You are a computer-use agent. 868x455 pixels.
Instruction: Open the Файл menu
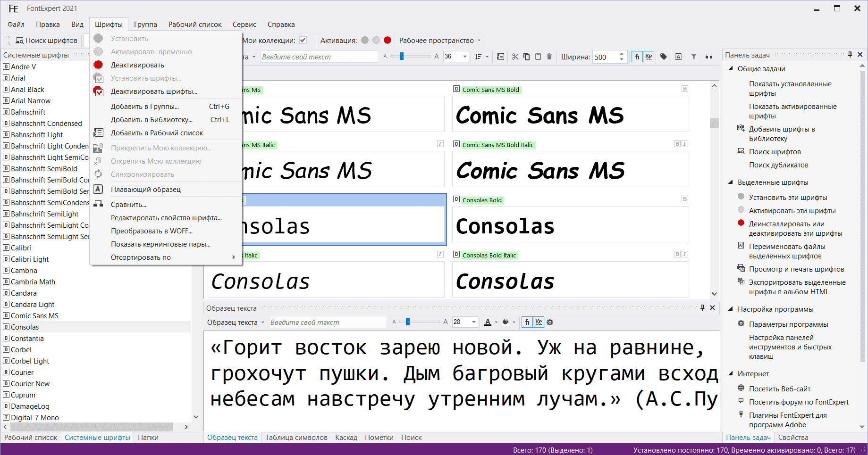click(x=16, y=25)
